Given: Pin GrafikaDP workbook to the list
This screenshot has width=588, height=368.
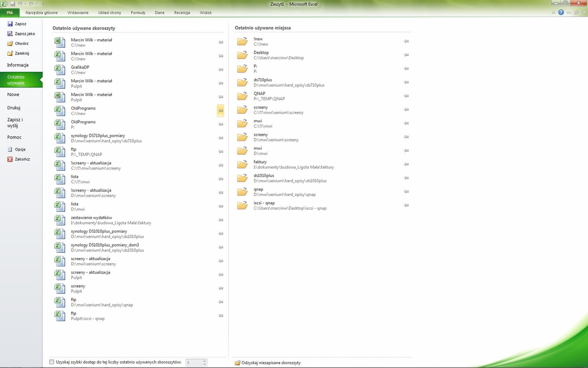Looking at the screenshot, I should pos(220,70).
